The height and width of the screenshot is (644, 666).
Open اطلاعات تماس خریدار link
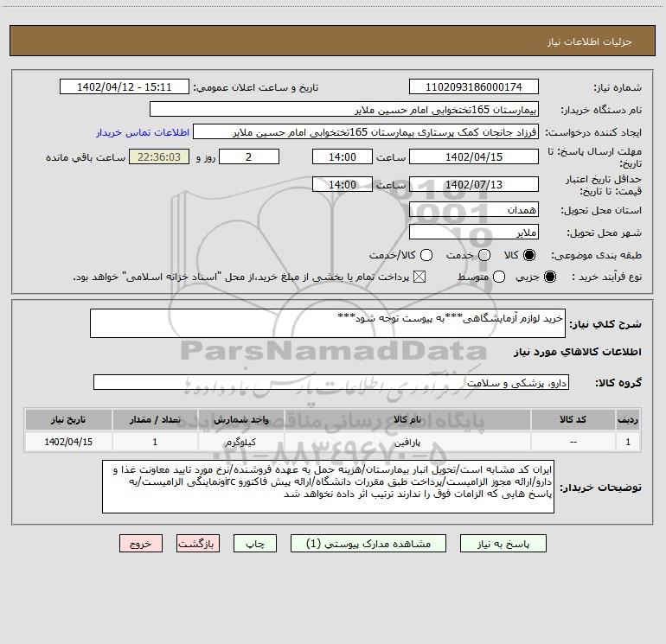pyautogui.click(x=143, y=132)
